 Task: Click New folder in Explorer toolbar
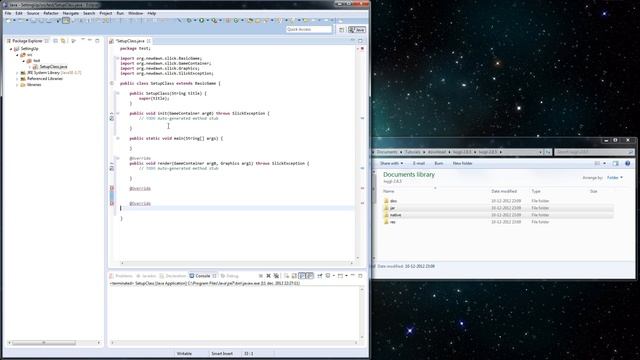(x=462, y=163)
